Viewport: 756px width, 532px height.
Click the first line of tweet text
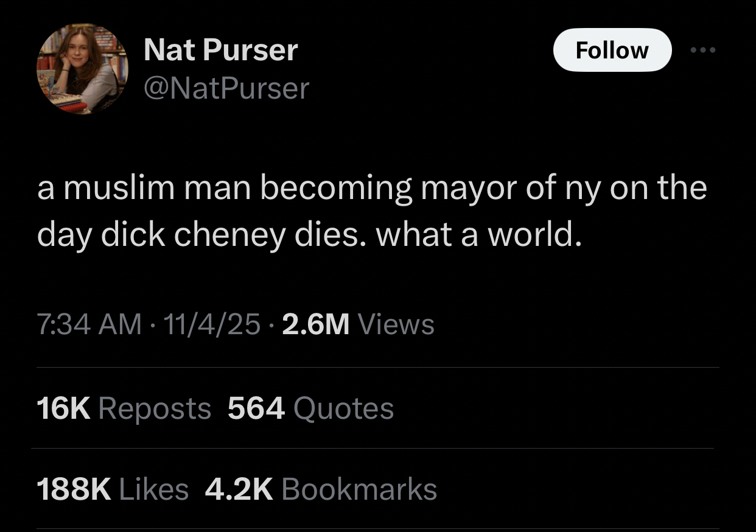[371, 188]
